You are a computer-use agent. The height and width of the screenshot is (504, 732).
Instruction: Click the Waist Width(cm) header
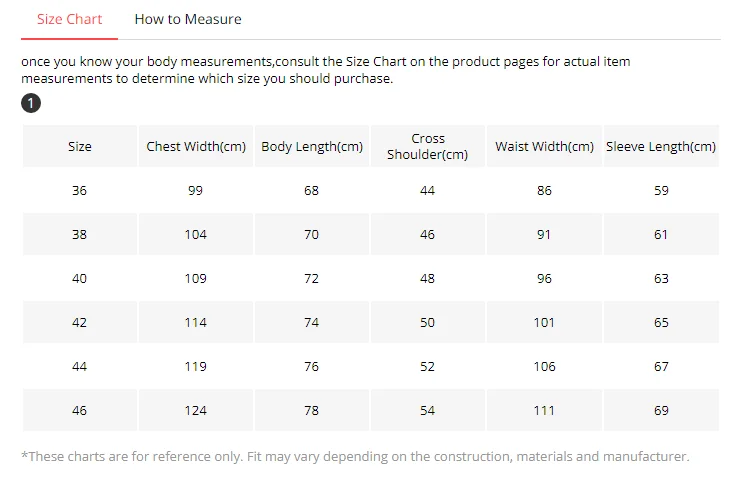click(544, 146)
